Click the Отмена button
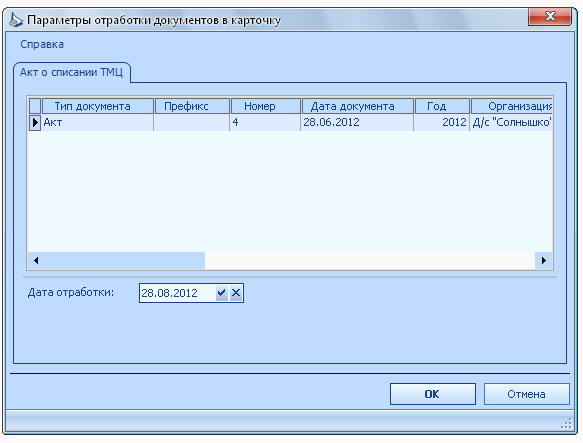The width and height of the screenshot is (583, 443). (x=526, y=394)
